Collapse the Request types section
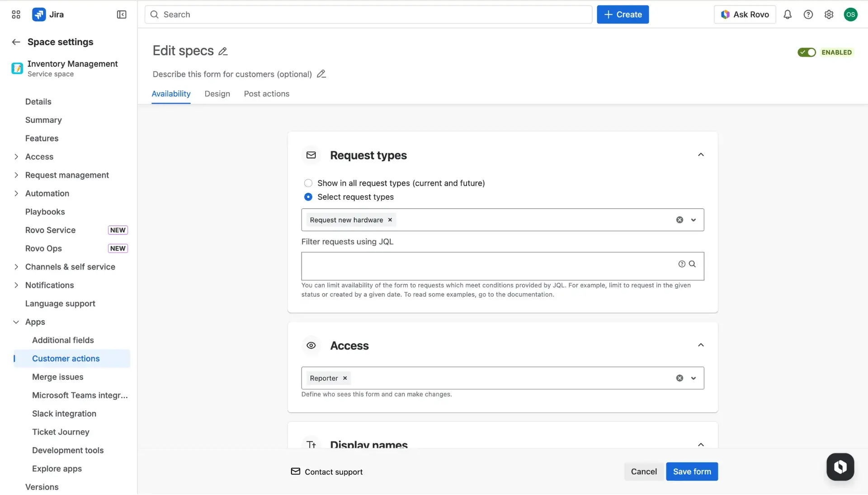Image resolution: width=868 pixels, height=495 pixels. pos(700,154)
